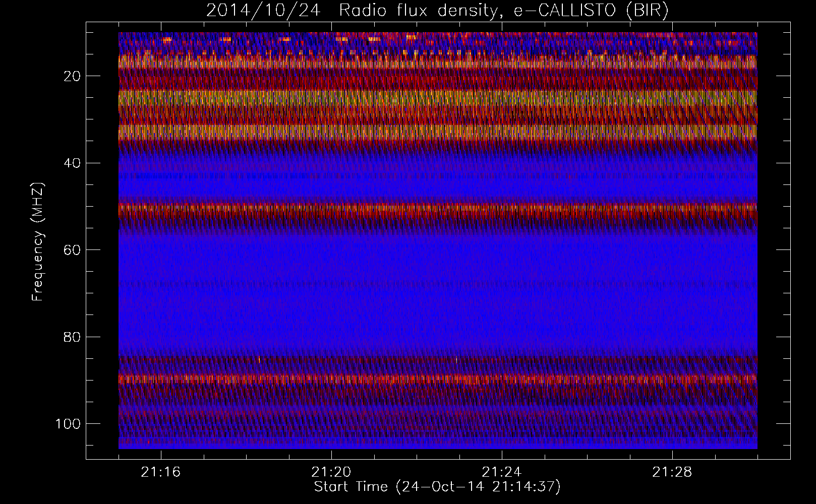Click the '21:20' time tick label
Image resolution: width=816 pixels, height=504 pixels.
click(x=331, y=472)
